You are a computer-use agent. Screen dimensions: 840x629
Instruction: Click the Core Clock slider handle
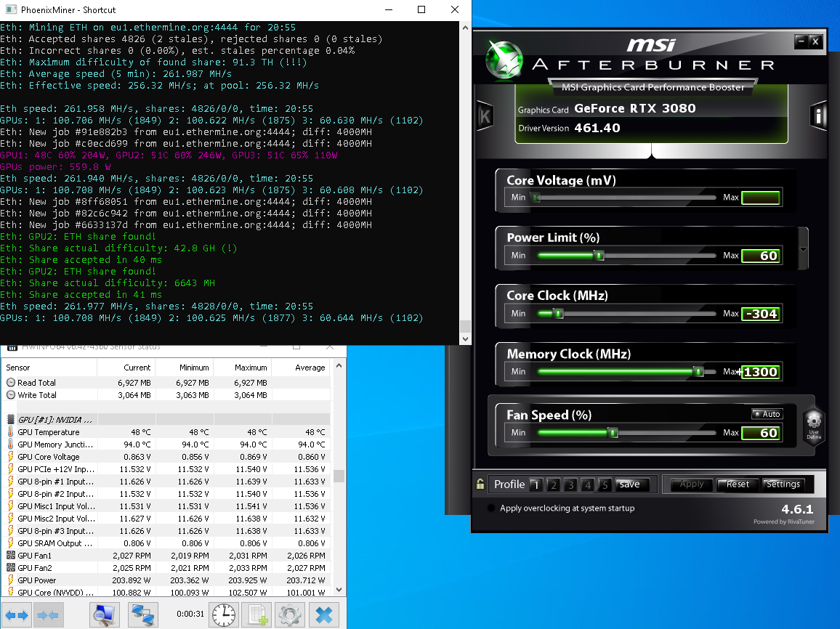pos(558,314)
